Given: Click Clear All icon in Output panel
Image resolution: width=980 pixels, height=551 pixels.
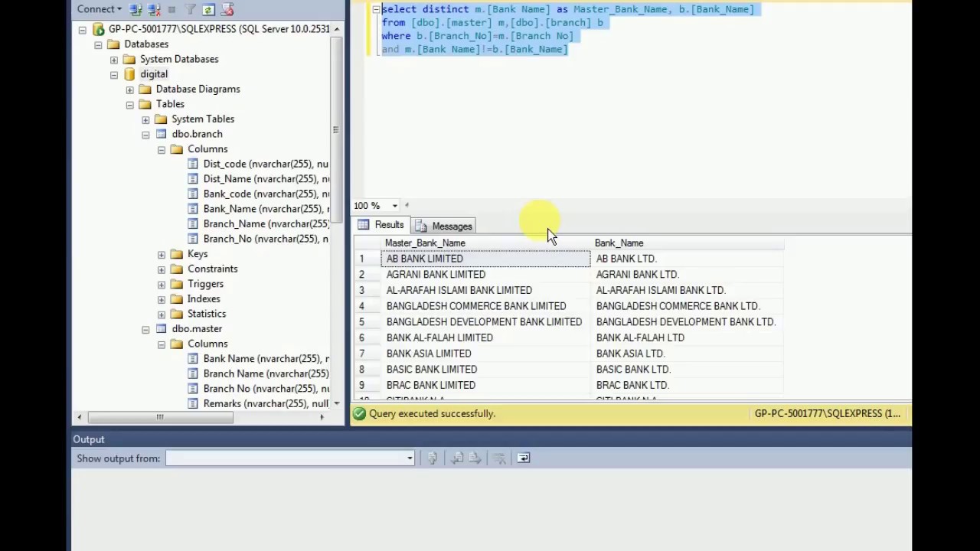Looking at the screenshot, I should tap(499, 458).
